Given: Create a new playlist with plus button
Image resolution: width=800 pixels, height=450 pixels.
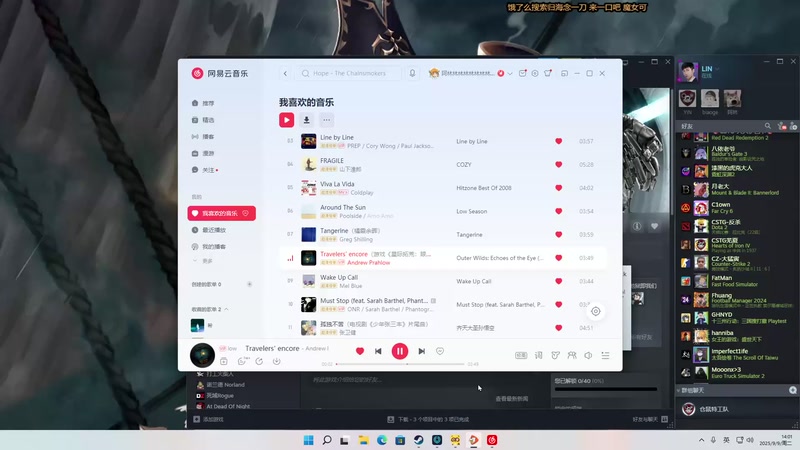Looking at the screenshot, I should (x=249, y=284).
